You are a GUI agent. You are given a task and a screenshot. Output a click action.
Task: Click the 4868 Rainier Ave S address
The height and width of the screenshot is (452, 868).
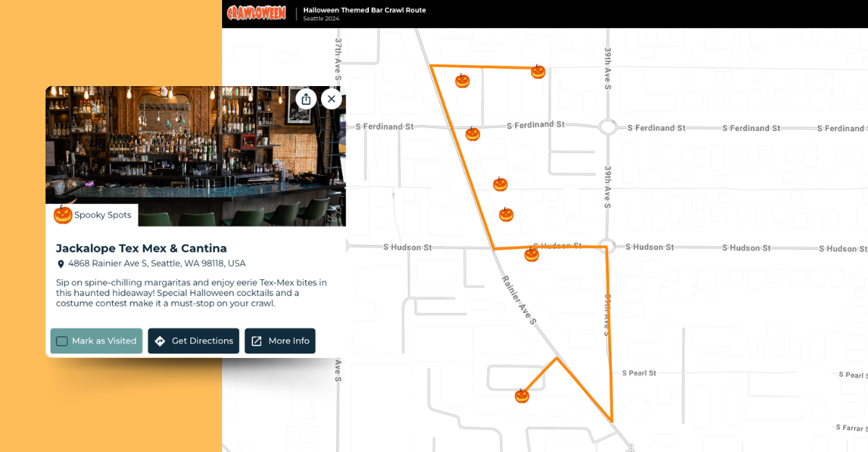[x=156, y=263]
